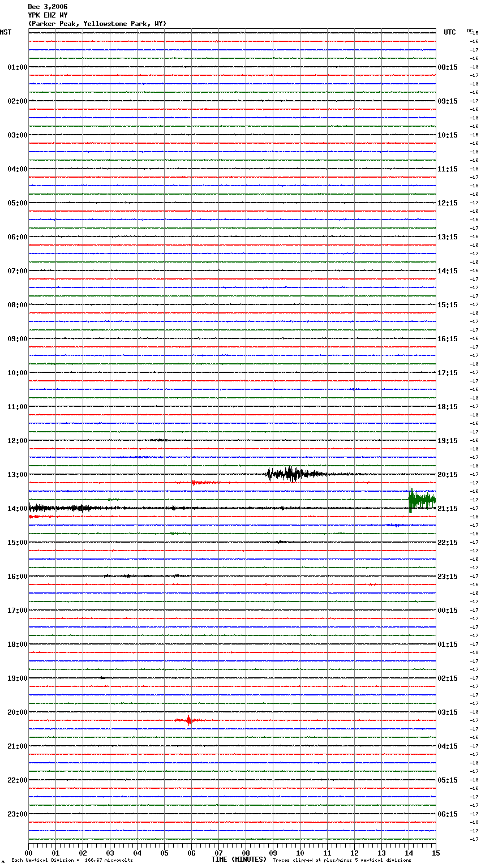Click minute label 13 on bottom axis
Image resolution: width=481 pixels, height=868 pixels.
381,853
